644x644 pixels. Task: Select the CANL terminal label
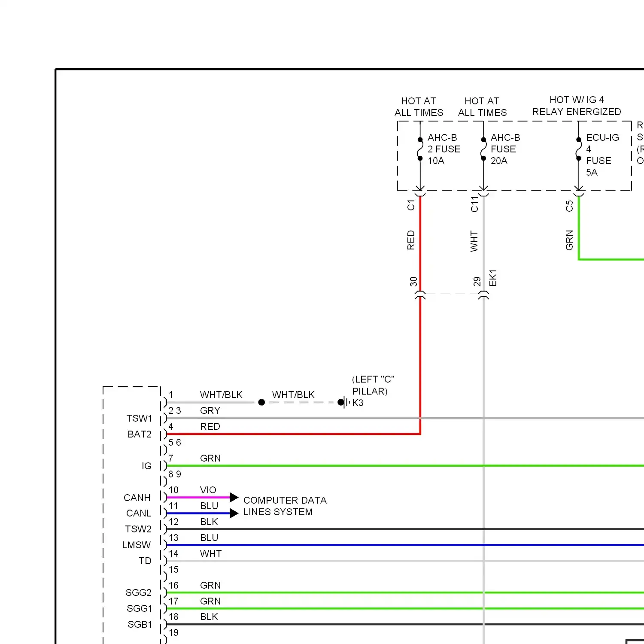click(139, 513)
